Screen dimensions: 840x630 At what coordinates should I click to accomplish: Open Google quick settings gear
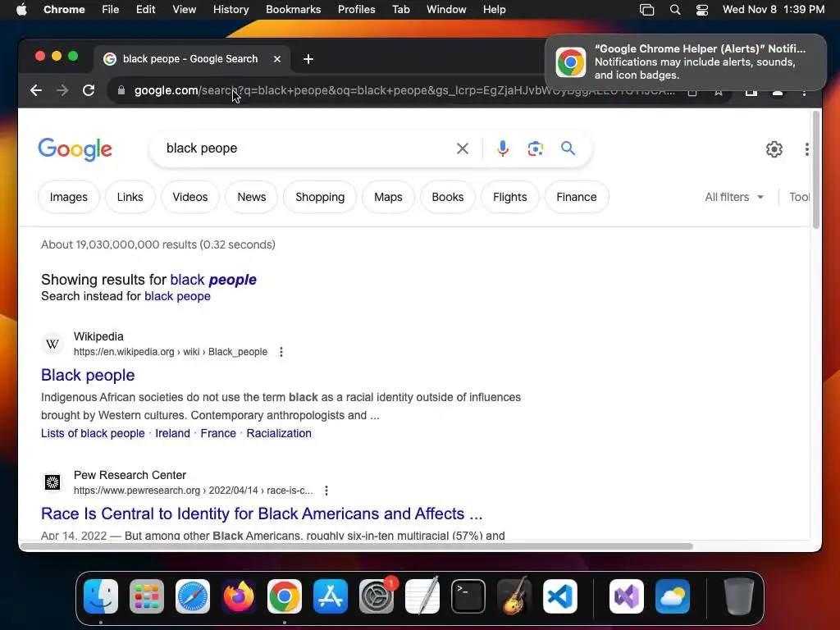(774, 149)
